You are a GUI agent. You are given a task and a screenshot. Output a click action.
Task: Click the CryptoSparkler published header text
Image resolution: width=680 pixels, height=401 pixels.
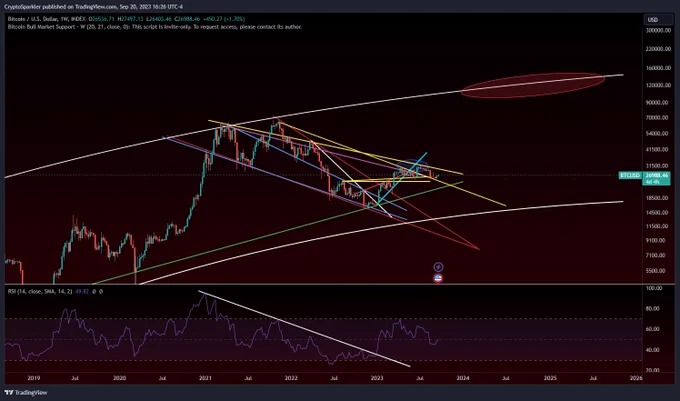coord(93,7)
